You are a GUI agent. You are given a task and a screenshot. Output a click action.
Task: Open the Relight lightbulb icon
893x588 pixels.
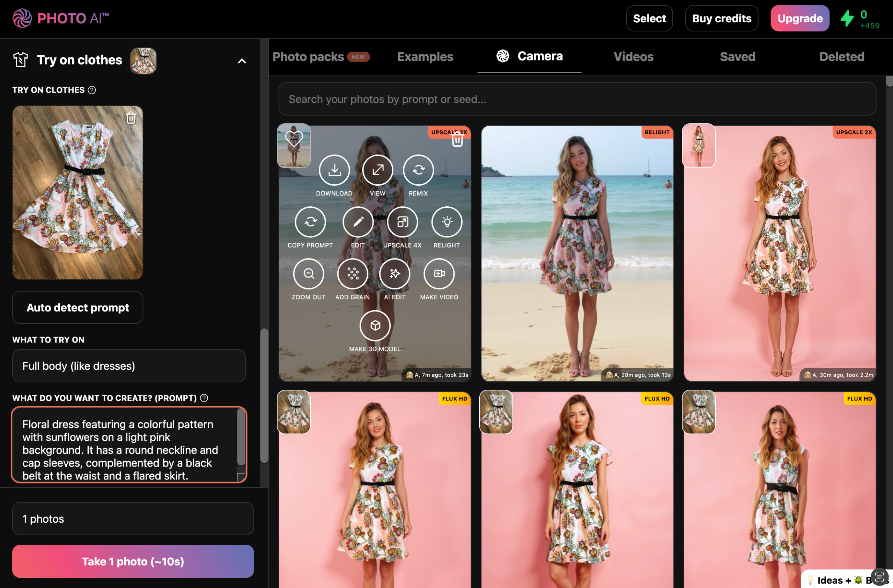[x=446, y=222]
